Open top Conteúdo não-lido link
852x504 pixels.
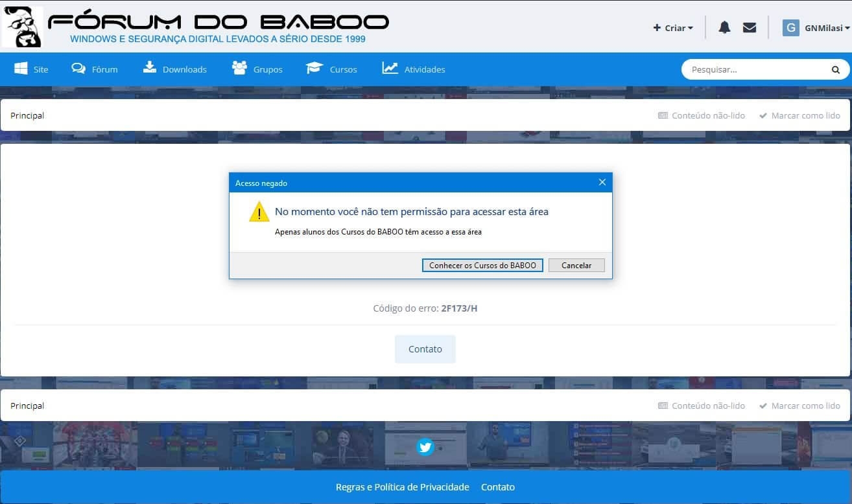point(702,115)
